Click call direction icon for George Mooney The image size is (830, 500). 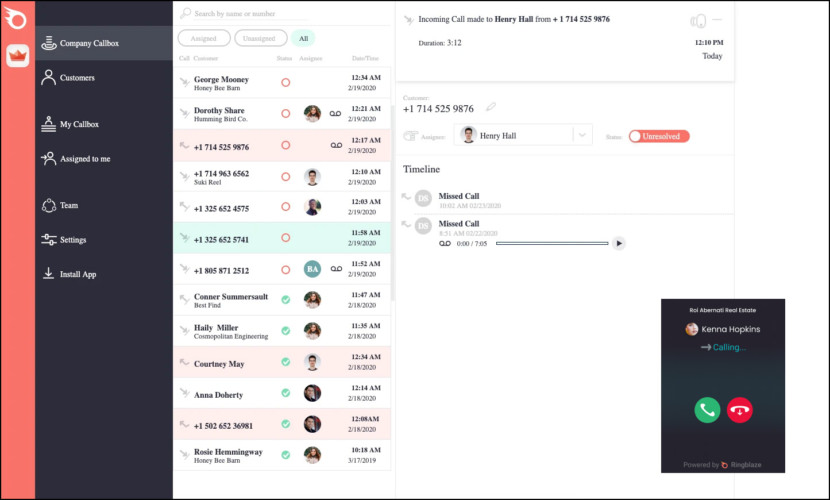point(184,82)
